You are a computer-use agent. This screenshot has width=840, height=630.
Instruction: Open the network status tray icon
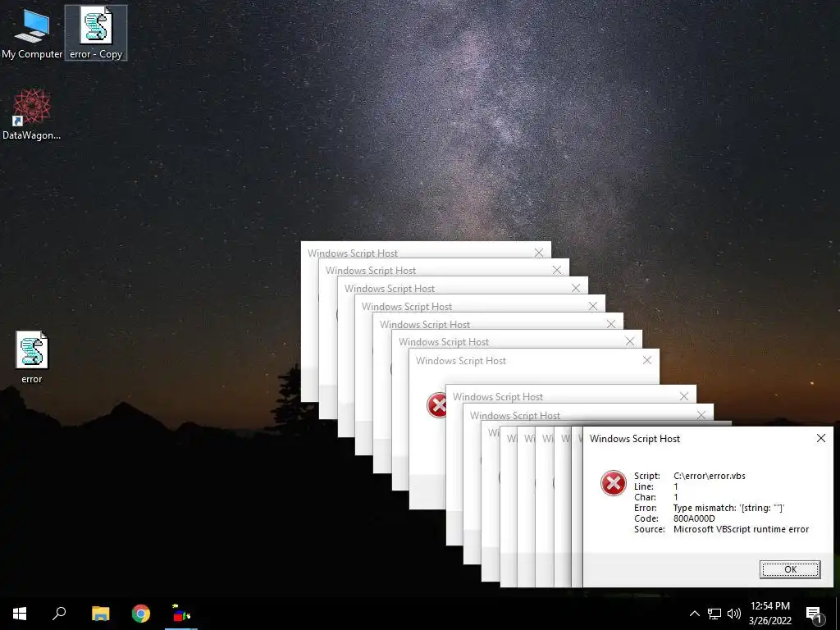tap(714, 614)
